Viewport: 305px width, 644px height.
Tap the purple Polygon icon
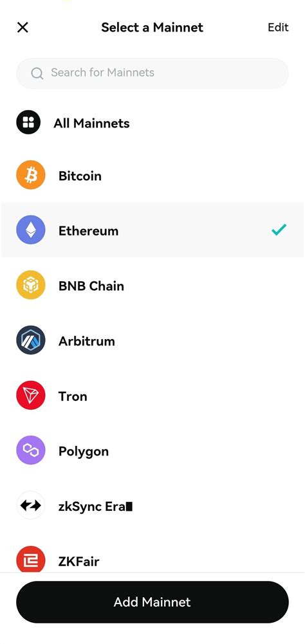click(30, 450)
